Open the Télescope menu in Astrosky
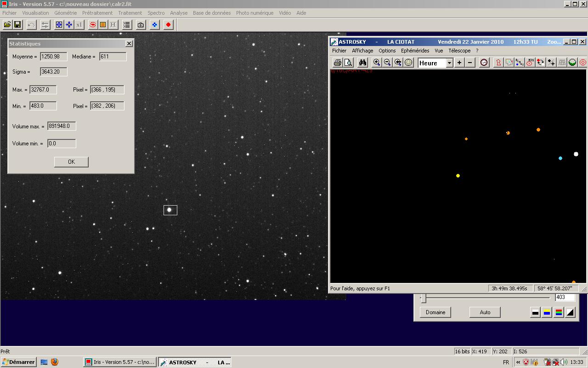The image size is (588, 368). pyautogui.click(x=459, y=51)
